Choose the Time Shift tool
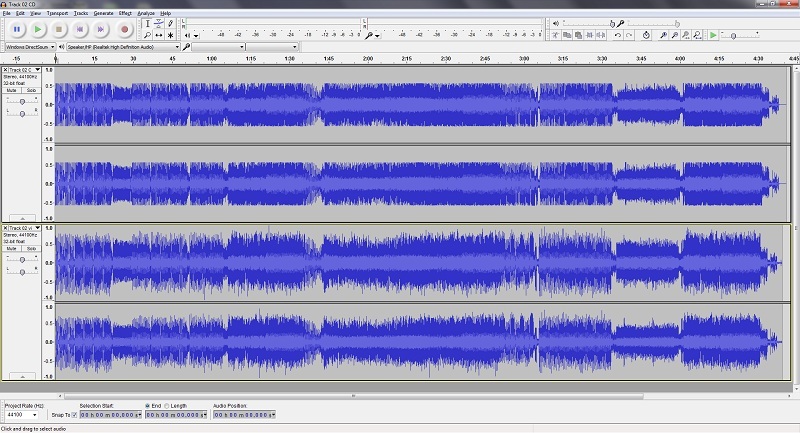This screenshot has width=800, height=433. point(159,35)
